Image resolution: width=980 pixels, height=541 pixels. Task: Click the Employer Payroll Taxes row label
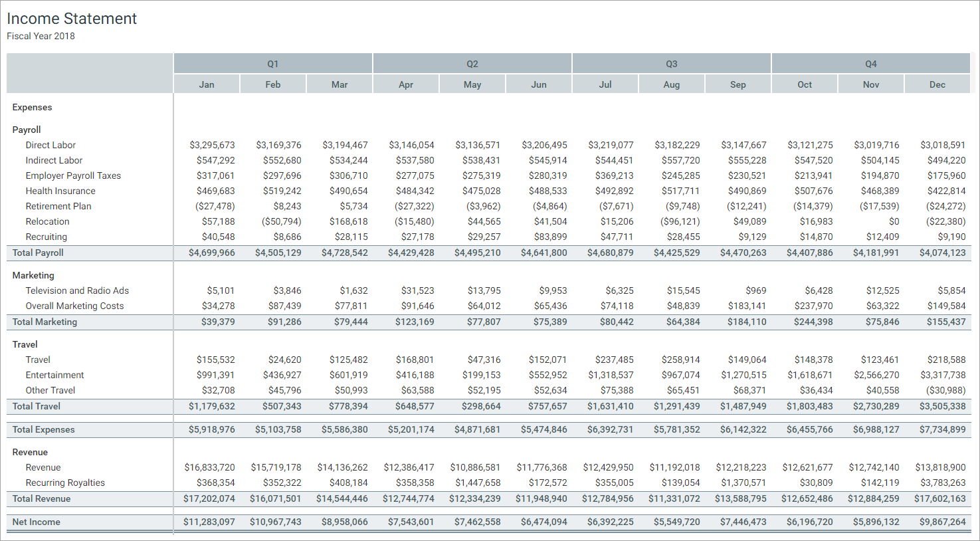73,175
